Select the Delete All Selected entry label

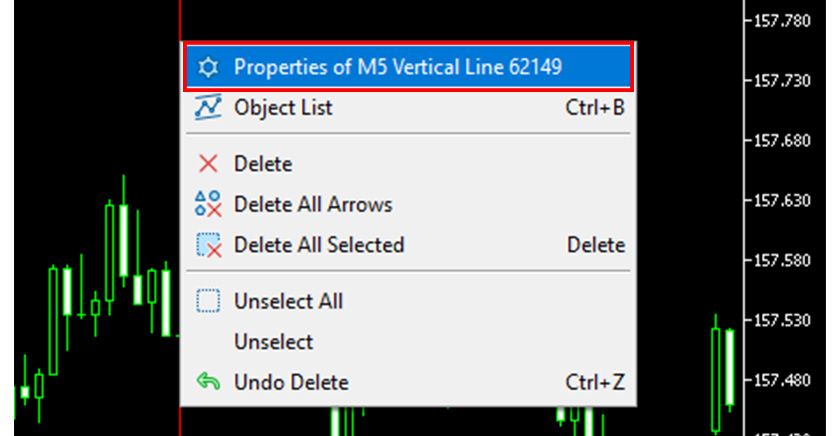[319, 245]
